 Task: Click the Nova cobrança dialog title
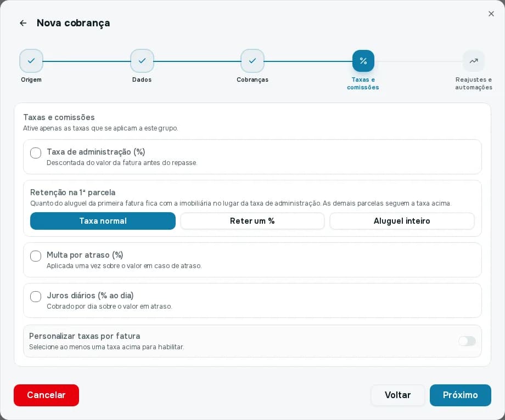coord(74,23)
